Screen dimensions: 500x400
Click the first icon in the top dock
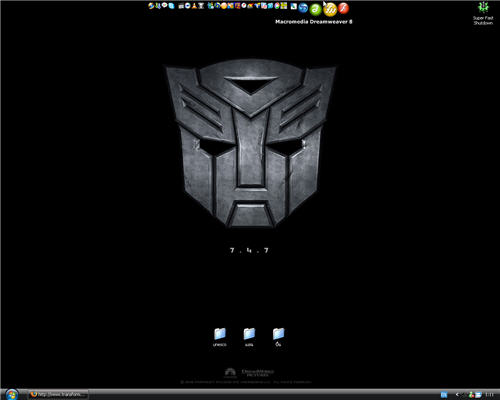[x=151, y=6]
